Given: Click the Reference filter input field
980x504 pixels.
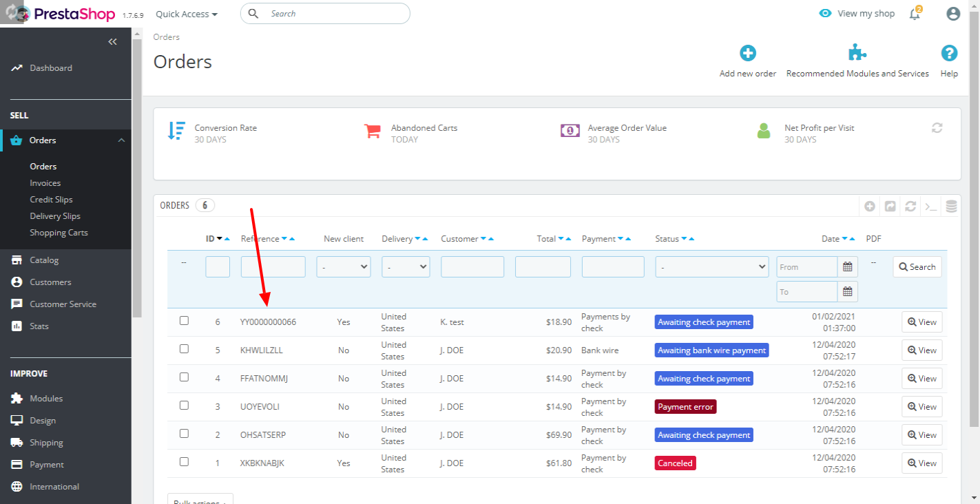Looking at the screenshot, I should coord(273,267).
